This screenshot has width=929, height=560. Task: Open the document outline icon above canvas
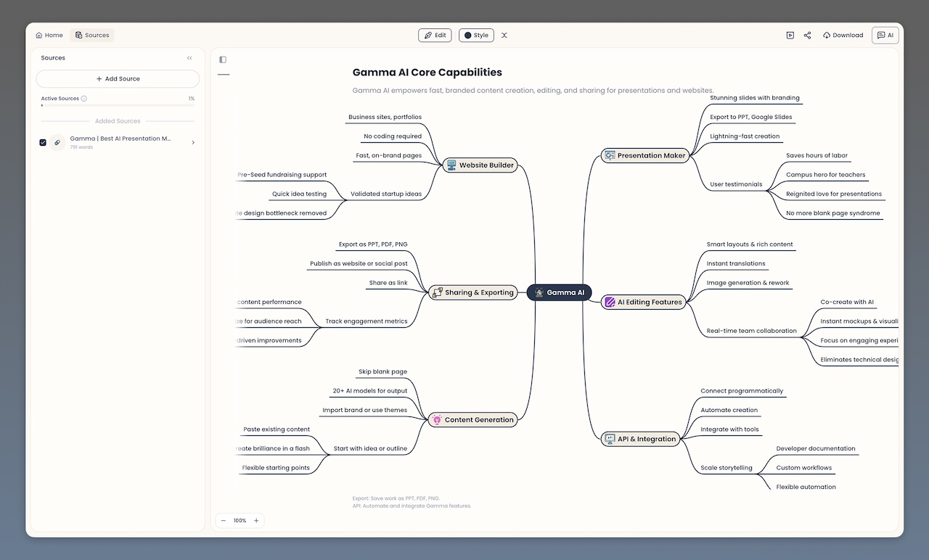click(222, 59)
